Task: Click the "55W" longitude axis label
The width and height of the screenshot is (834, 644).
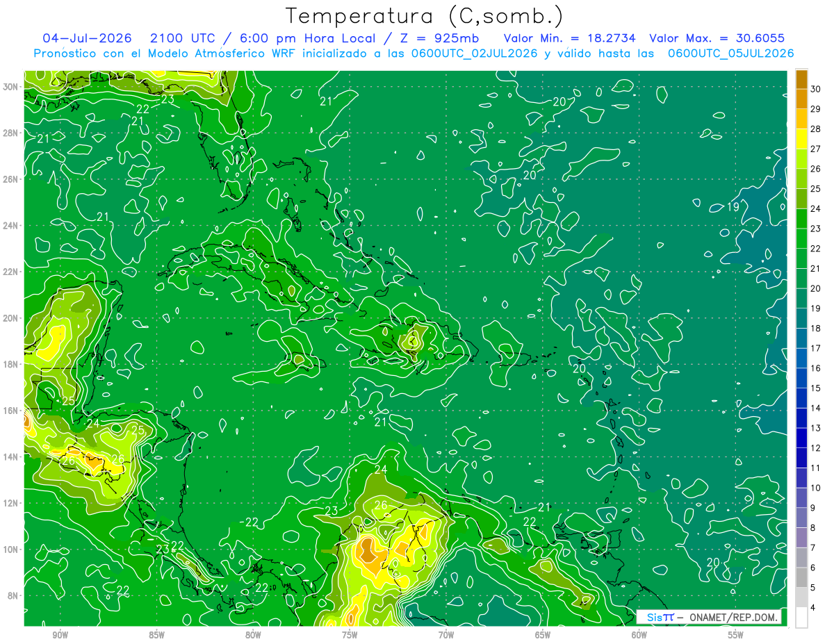Action: (x=736, y=635)
